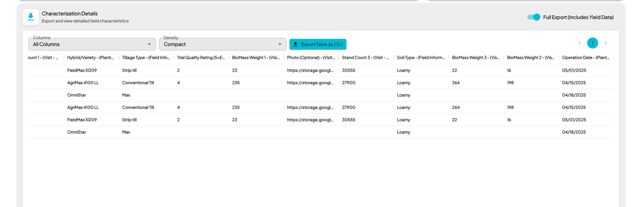Open the first row's photo storage link
The image size is (644, 207).
310,70
